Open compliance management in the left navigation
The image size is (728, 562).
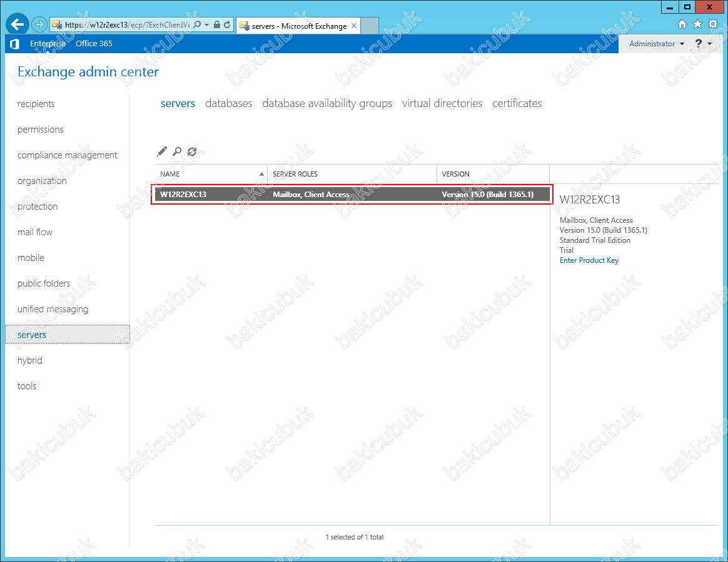pyautogui.click(x=68, y=155)
